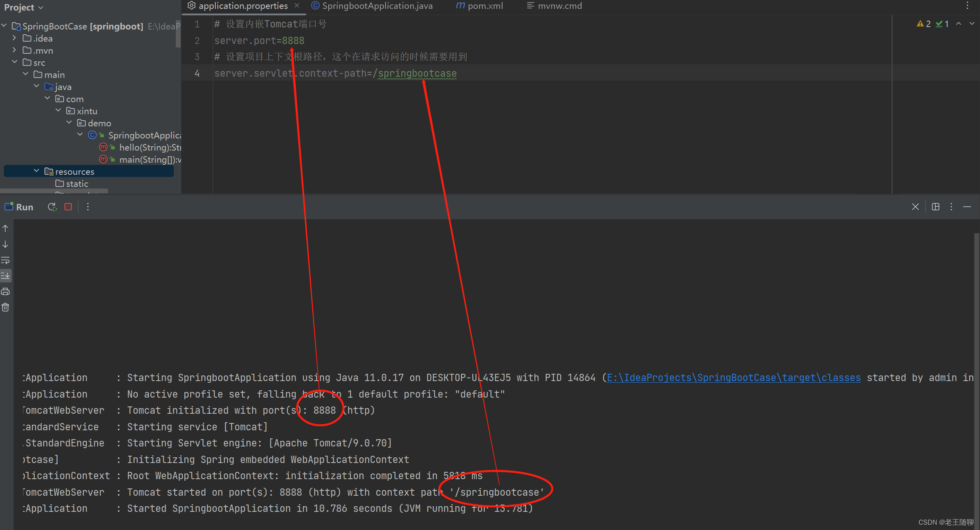Click project tree horizontal scrollbar
Viewport: 980px width, 530px height.
tap(54, 191)
